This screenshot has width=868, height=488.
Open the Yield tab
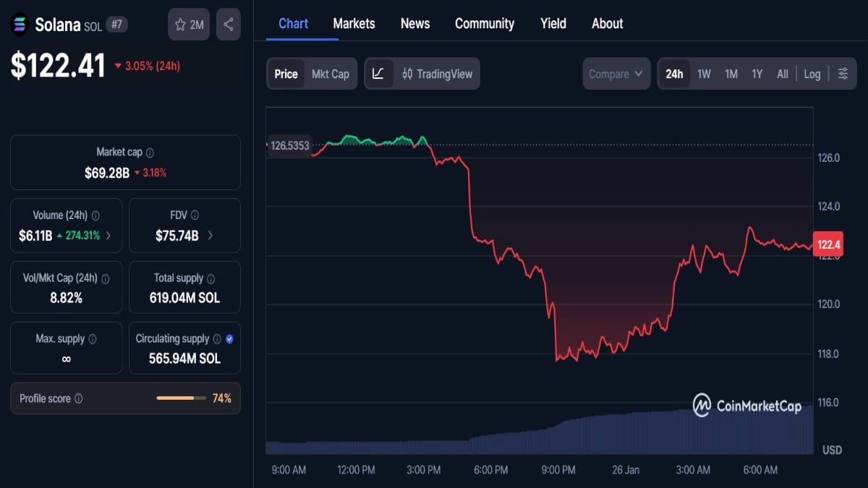coord(553,24)
